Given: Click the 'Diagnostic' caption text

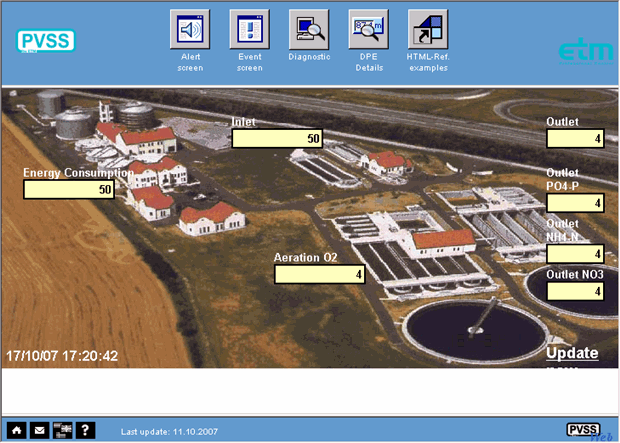Looking at the screenshot, I should (x=309, y=57).
